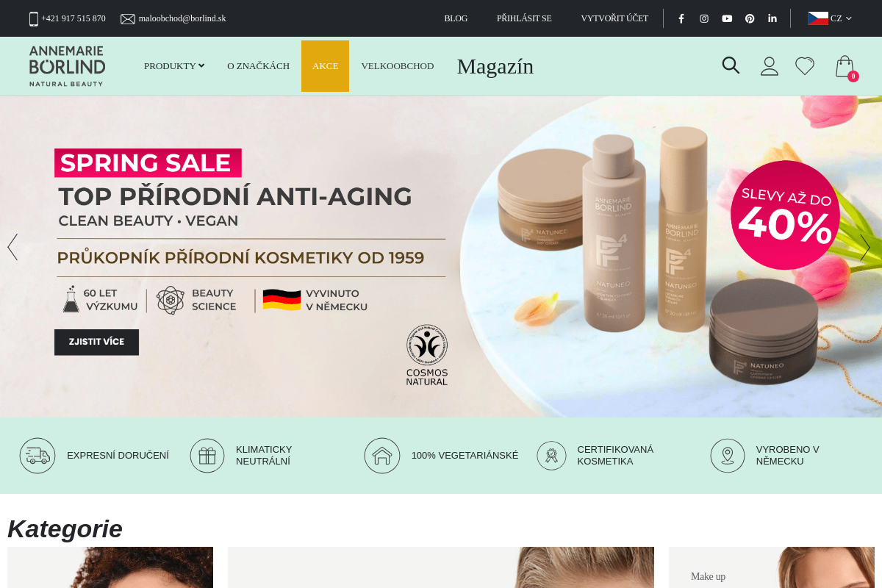Expand the PRODUKTY menu
The image size is (882, 588).
pyautogui.click(x=174, y=66)
